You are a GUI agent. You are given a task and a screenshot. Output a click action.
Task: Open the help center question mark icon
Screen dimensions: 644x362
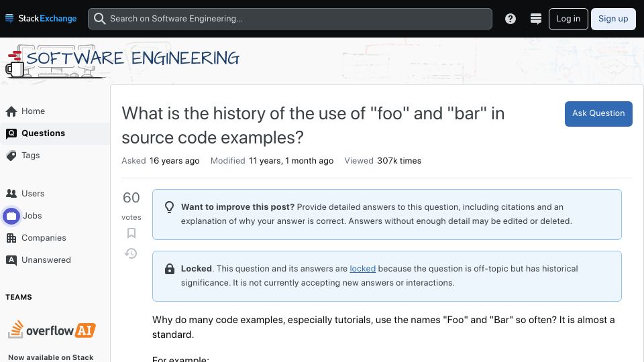510,19
